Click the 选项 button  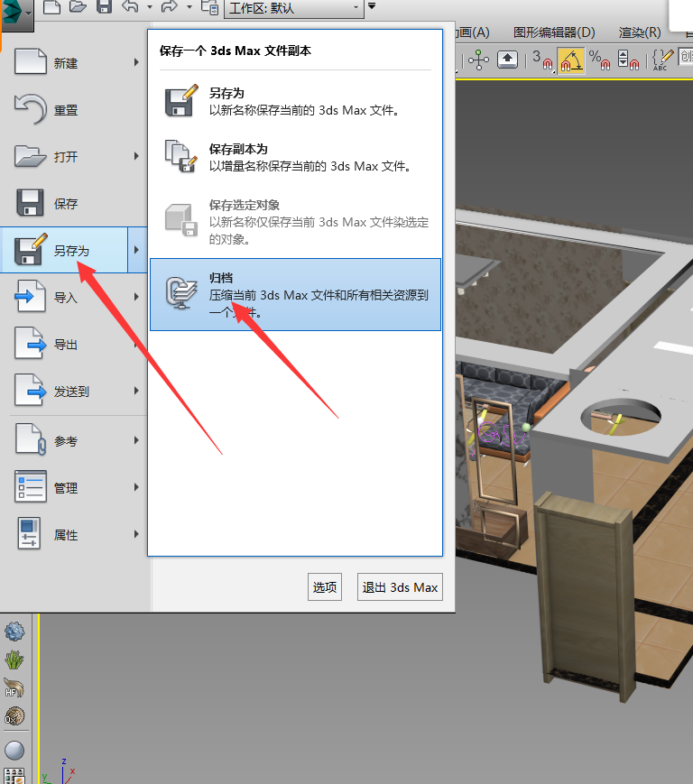(x=325, y=586)
